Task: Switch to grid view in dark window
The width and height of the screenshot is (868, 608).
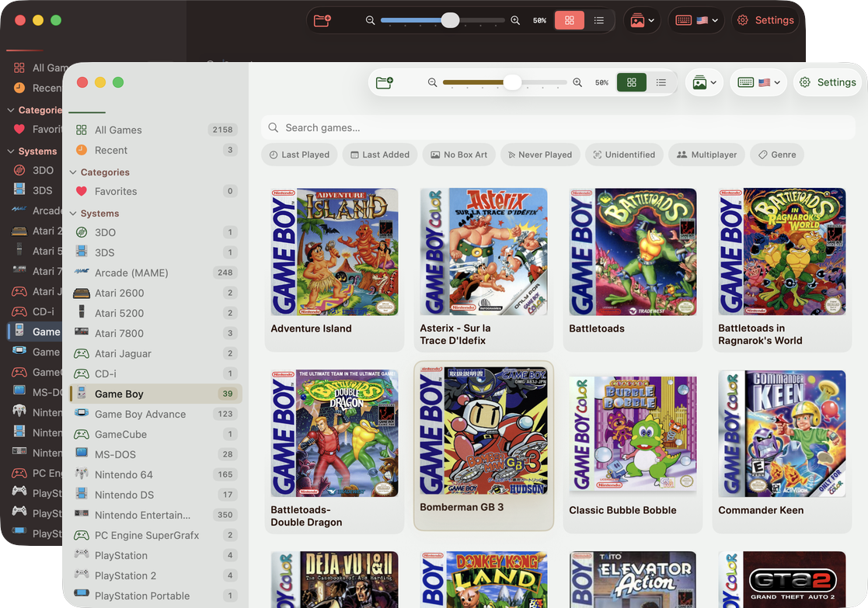Action: pos(570,20)
